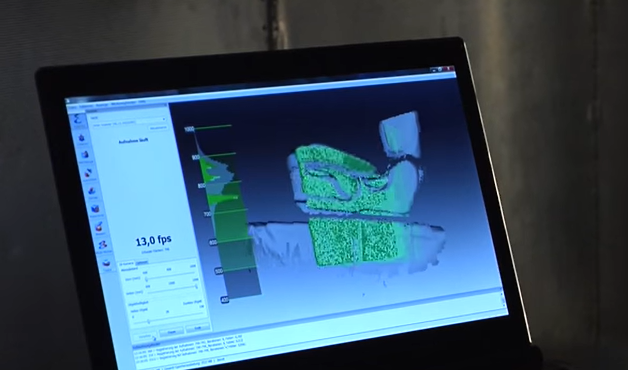Select the dark blue object sidebar icon
The width and height of the screenshot is (628, 370).
click(82, 138)
